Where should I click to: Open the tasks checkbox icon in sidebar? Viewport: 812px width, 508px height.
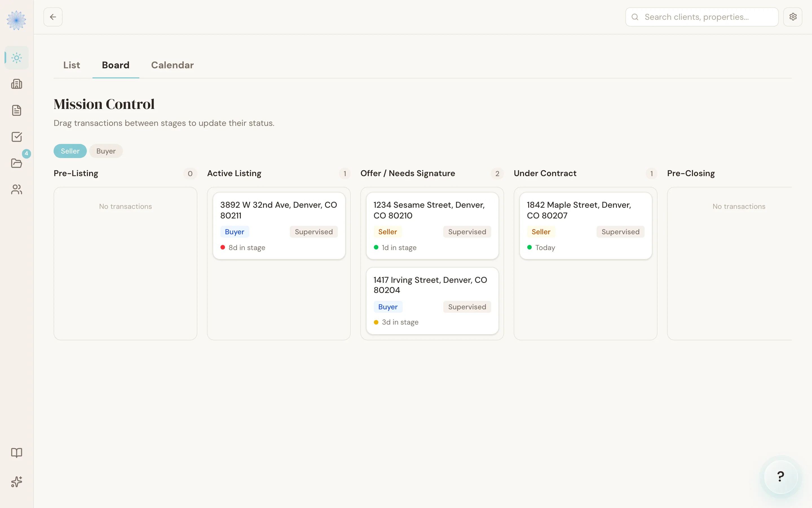(16, 137)
